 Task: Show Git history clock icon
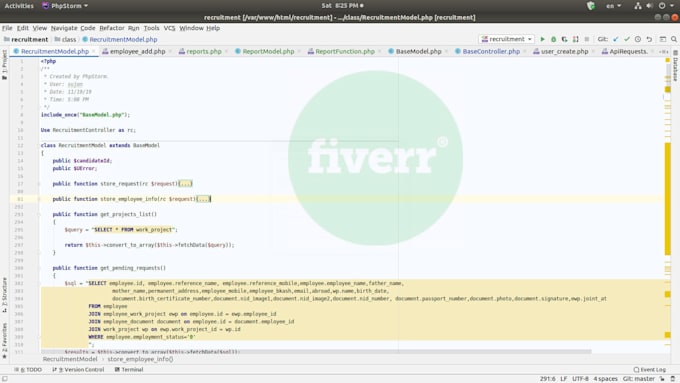pyautogui.click(x=638, y=39)
